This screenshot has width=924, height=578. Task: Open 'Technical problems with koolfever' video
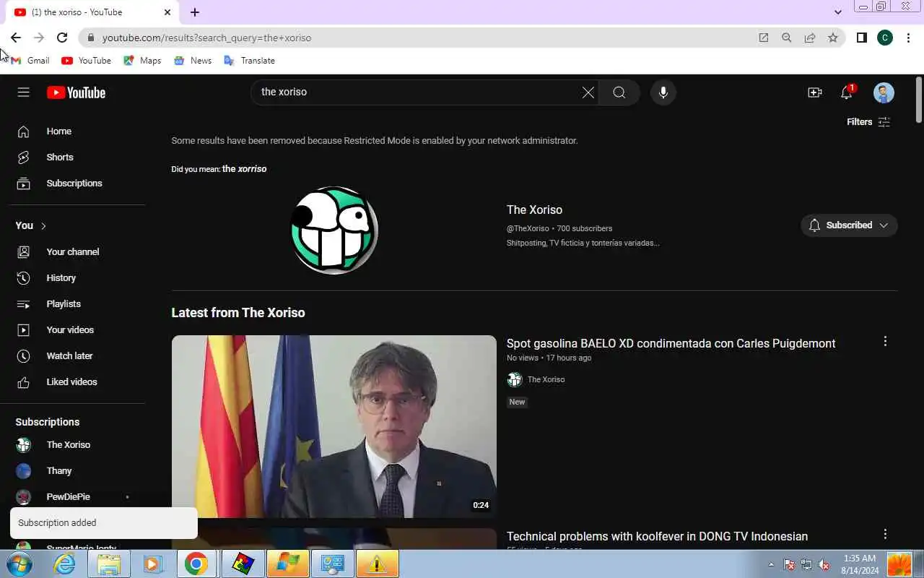tap(657, 537)
